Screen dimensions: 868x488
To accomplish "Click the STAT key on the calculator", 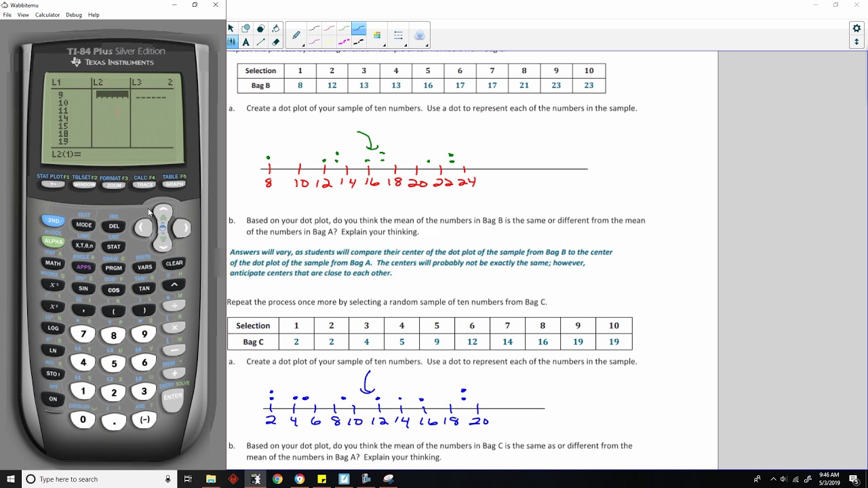I will tap(114, 247).
